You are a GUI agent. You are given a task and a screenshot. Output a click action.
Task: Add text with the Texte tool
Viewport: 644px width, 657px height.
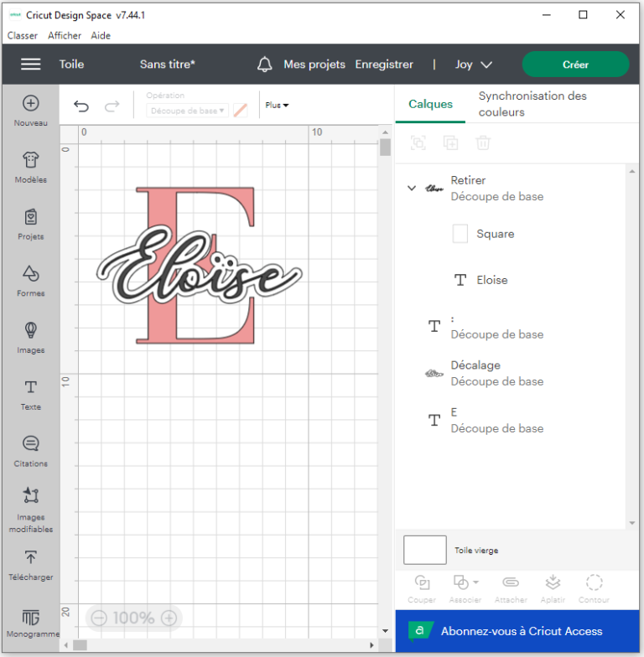(30, 395)
